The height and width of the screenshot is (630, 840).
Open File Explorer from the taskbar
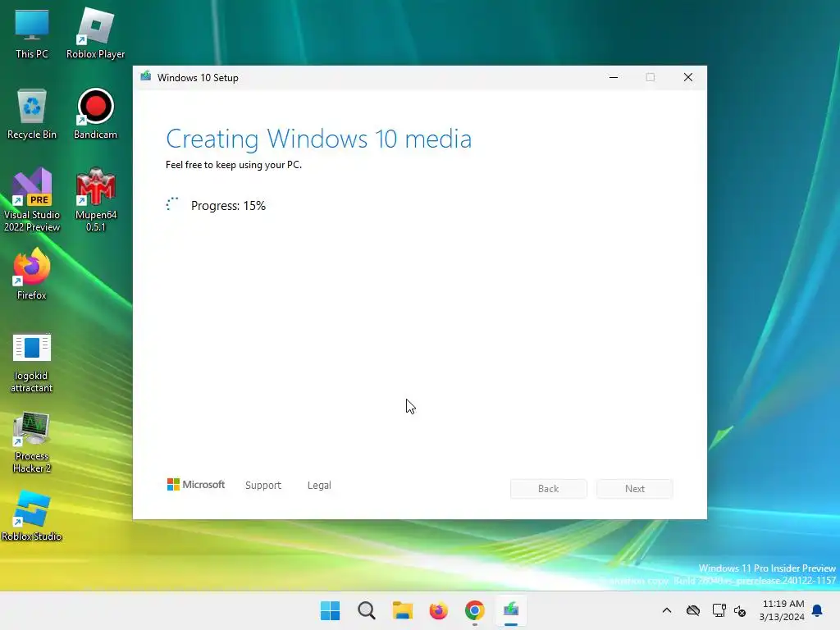[402, 610]
